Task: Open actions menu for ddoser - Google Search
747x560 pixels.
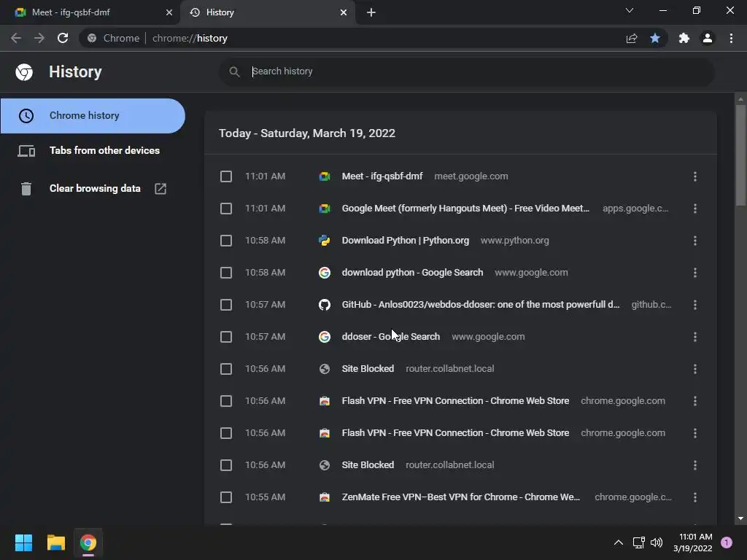Action: pos(695,337)
